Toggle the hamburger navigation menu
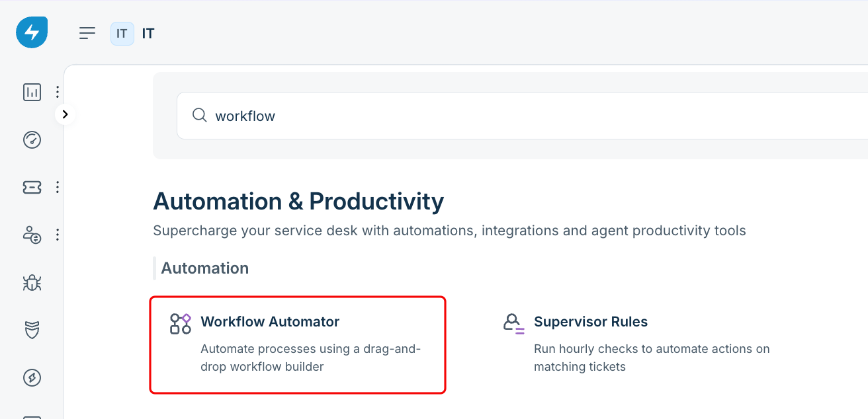The width and height of the screenshot is (868, 419). 87,33
